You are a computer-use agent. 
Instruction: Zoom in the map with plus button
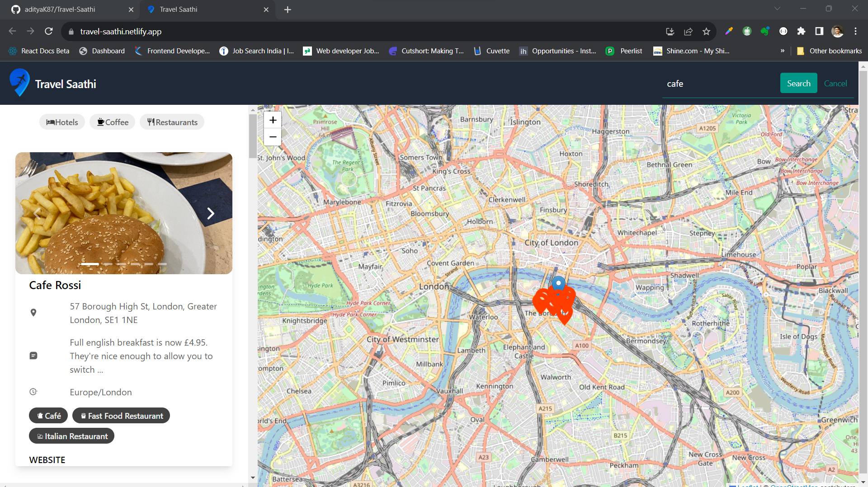(x=273, y=120)
